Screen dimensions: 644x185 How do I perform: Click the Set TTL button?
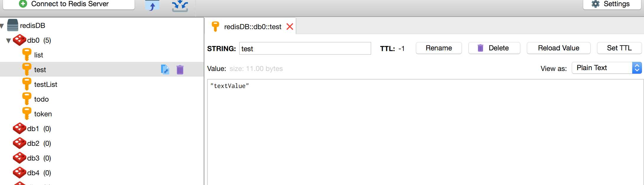click(619, 48)
